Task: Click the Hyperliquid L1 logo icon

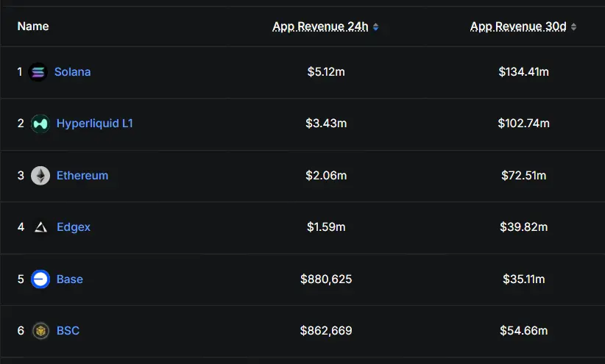Action: [x=40, y=124]
